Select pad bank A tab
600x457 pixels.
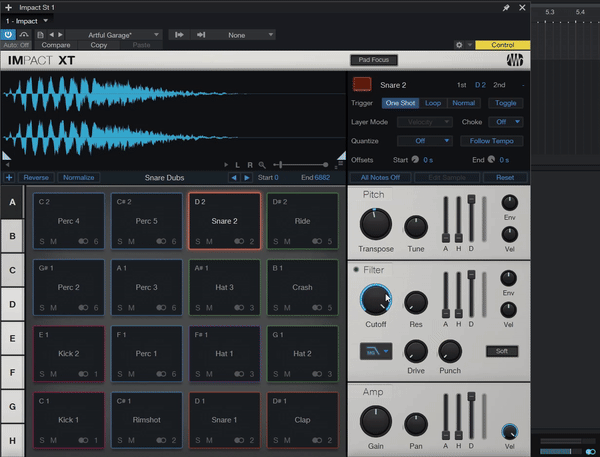point(12,202)
